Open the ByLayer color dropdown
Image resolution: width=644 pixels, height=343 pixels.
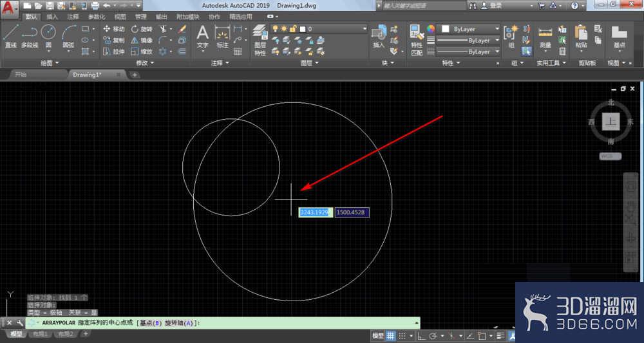468,29
